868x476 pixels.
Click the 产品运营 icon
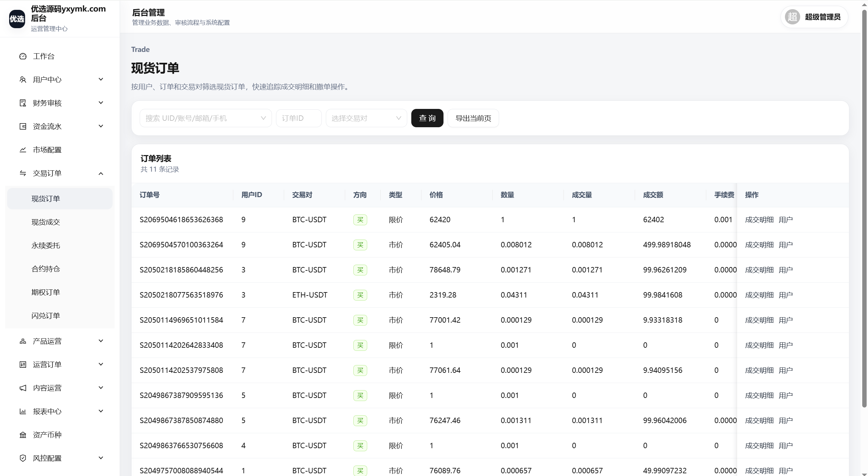pos(23,341)
